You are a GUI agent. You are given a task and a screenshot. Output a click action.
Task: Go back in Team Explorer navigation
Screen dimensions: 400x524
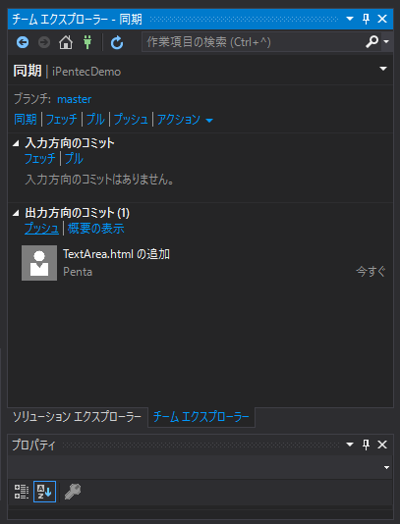point(23,42)
